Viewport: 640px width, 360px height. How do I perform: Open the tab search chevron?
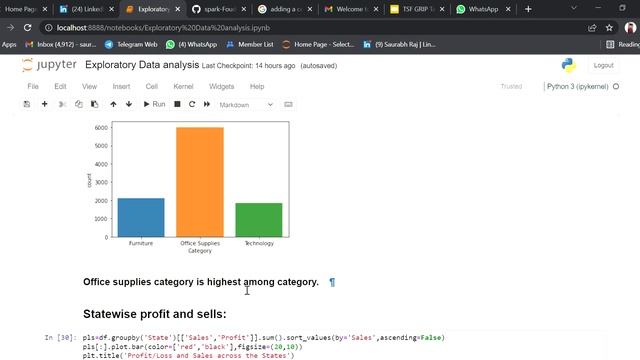tap(574, 8)
